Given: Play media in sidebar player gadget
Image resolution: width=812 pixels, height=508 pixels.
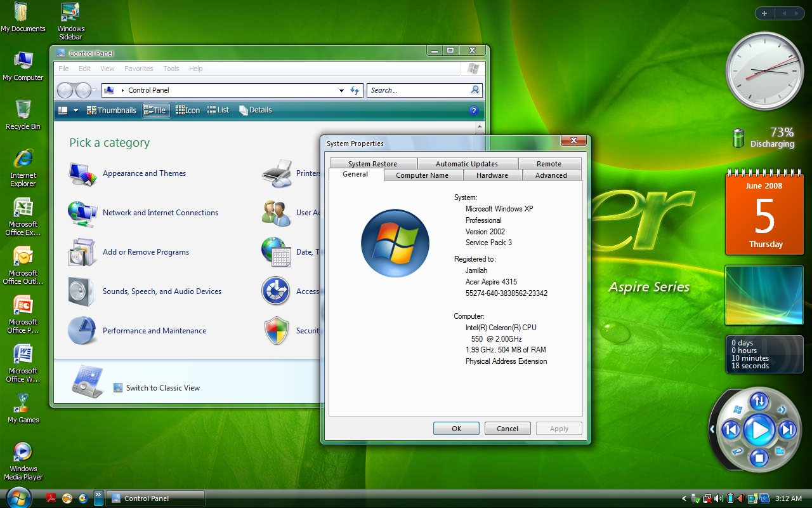Looking at the screenshot, I should 759,431.
